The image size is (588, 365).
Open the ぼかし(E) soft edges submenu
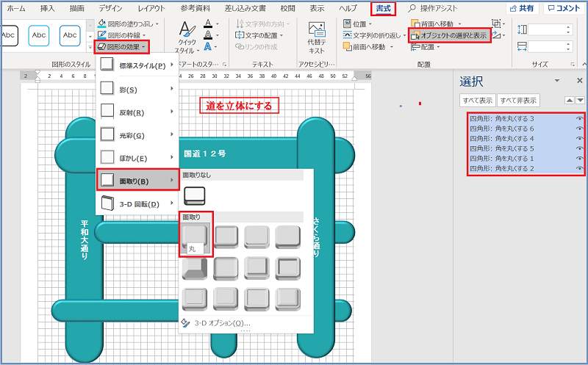pyautogui.click(x=137, y=158)
